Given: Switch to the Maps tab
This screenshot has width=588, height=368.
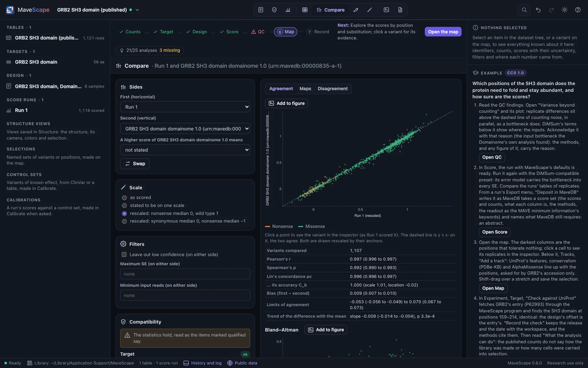Looking at the screenshot, I should [305, 89].
